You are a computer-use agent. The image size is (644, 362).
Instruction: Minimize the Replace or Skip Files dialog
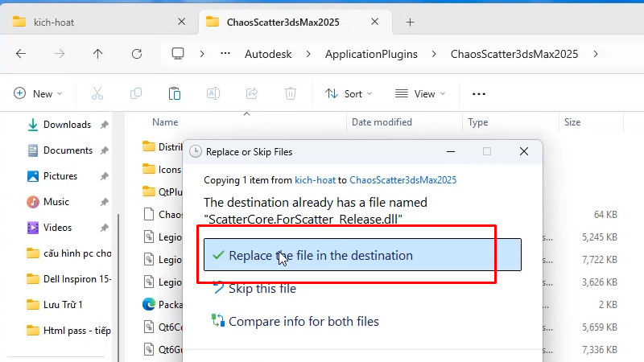pyautogui.click(x=451, y=151)
